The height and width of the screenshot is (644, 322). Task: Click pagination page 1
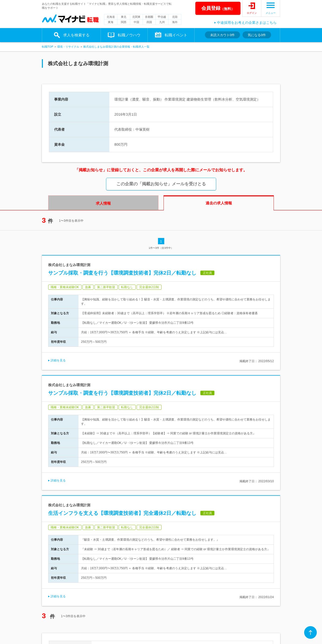(x=161, y=241)
